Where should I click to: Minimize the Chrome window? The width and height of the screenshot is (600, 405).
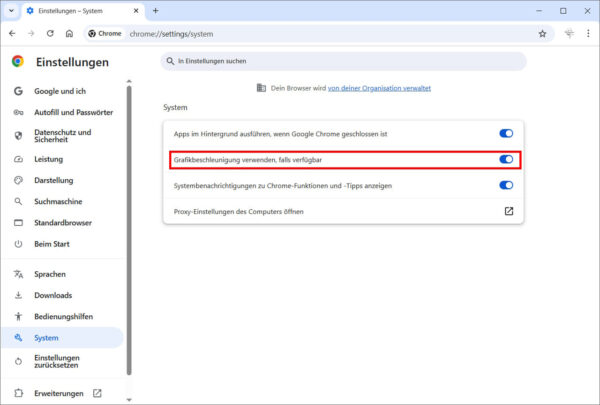tap(539, 11)
